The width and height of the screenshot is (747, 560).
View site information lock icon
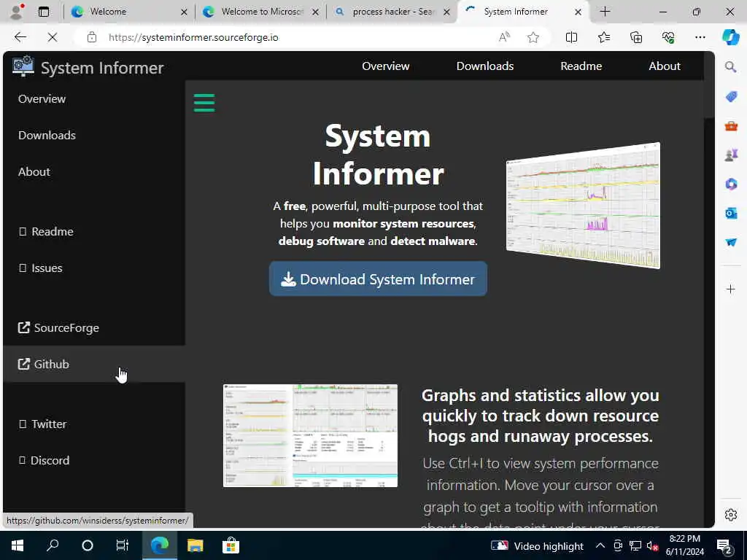[92, 37]
